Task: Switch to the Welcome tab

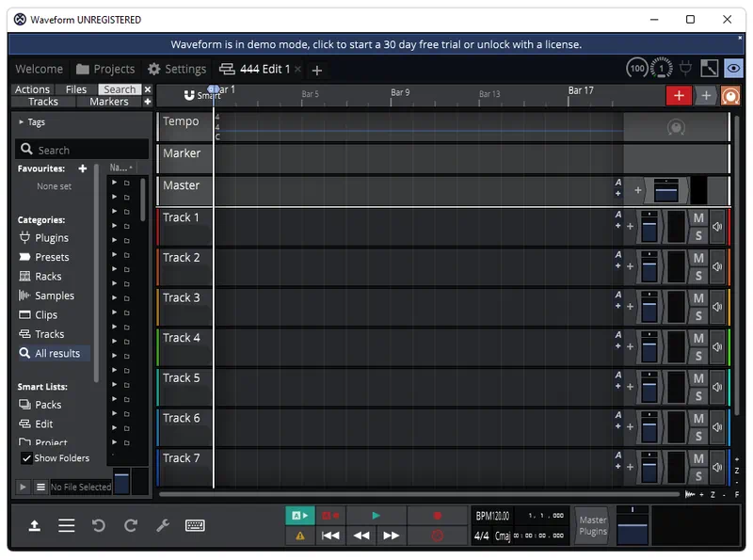Action: click(x=39, y=69)
